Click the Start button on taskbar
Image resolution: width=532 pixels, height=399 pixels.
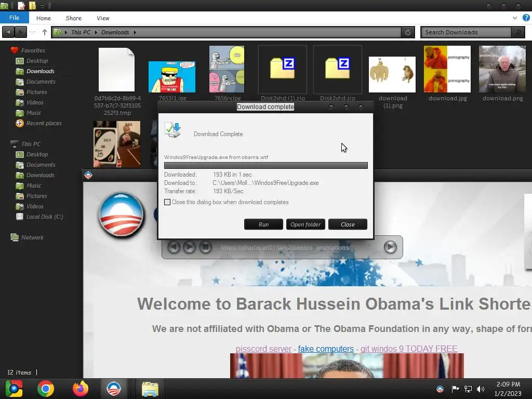tap(14, 389)
